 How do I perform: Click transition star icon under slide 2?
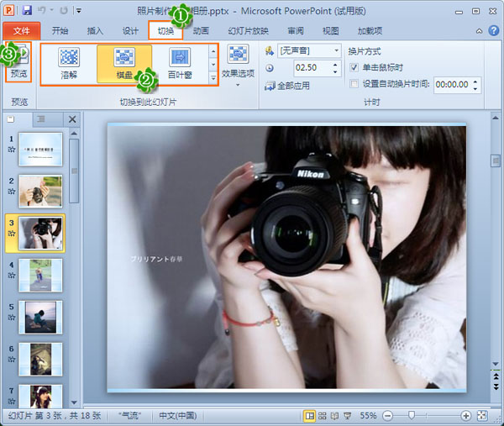tap(12, 192)
